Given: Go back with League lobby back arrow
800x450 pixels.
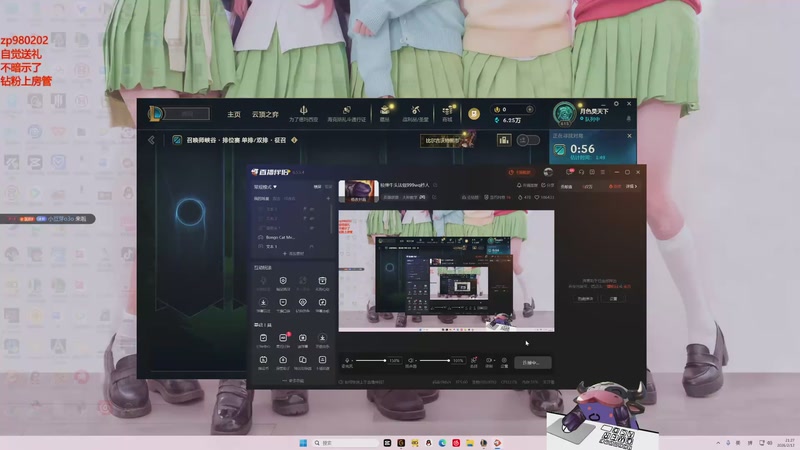Looking at the screenshot, I should [x=151, y=140].
